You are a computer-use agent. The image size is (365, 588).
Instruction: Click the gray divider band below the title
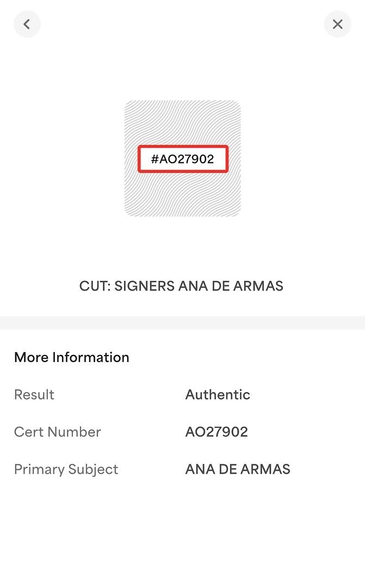point(183,323)
